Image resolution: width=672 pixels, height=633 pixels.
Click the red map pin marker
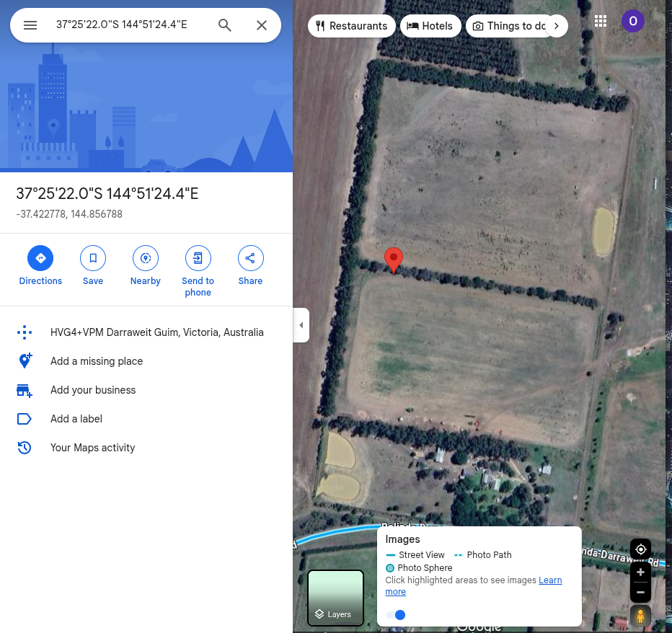394,260
